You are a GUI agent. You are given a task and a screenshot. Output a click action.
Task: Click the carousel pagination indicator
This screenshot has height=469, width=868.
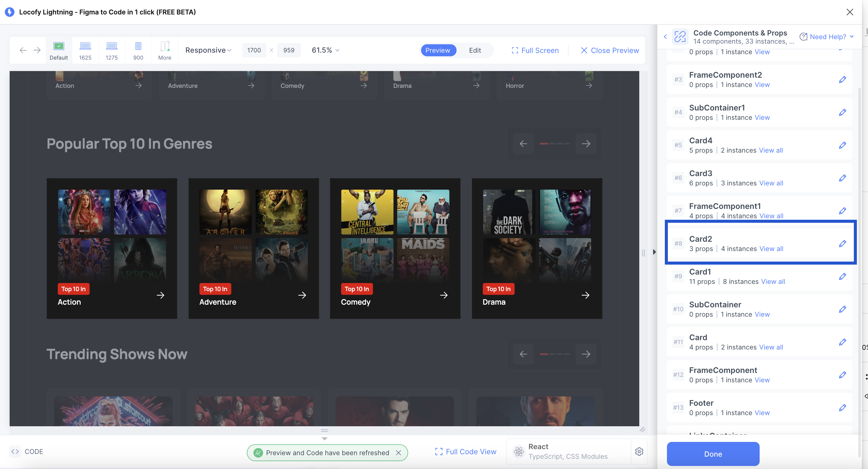554,143
